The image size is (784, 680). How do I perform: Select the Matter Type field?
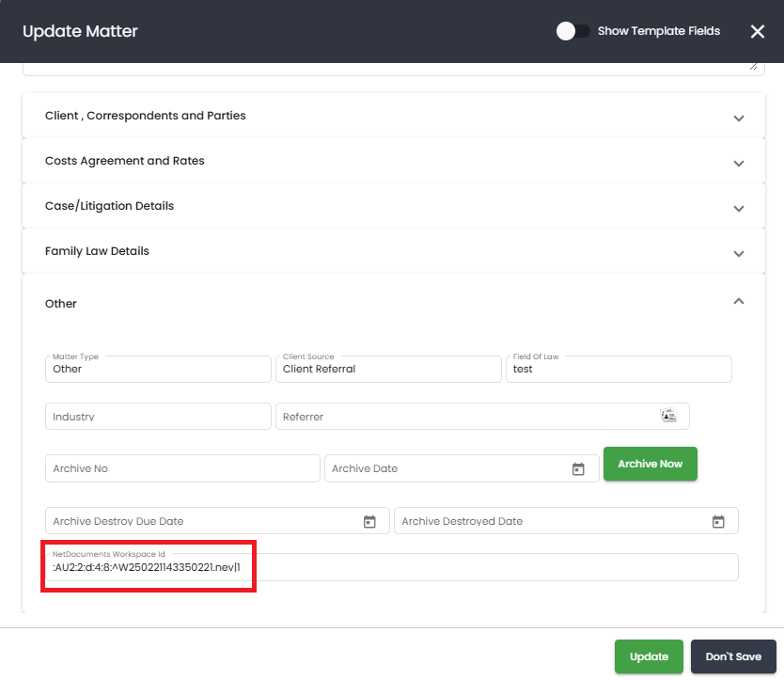(x=158, y=370)
